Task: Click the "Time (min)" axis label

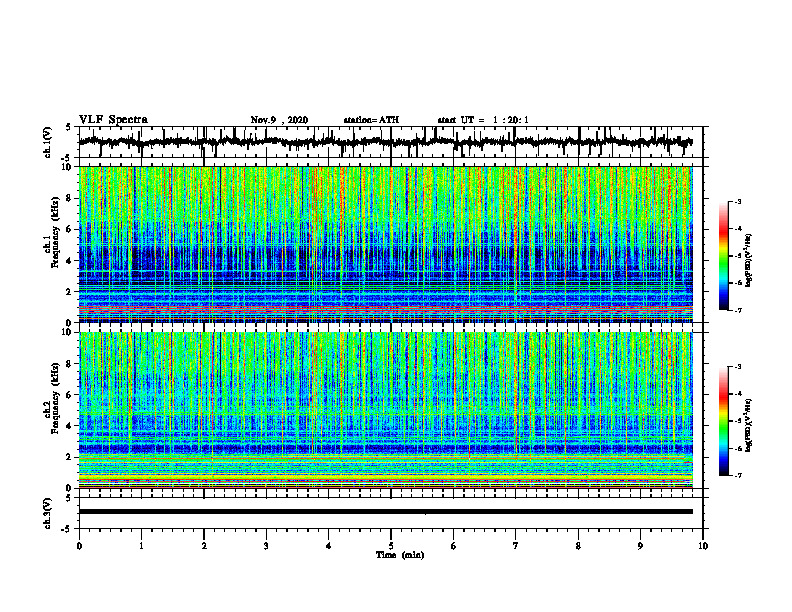Action: click(x=400, y=555)
